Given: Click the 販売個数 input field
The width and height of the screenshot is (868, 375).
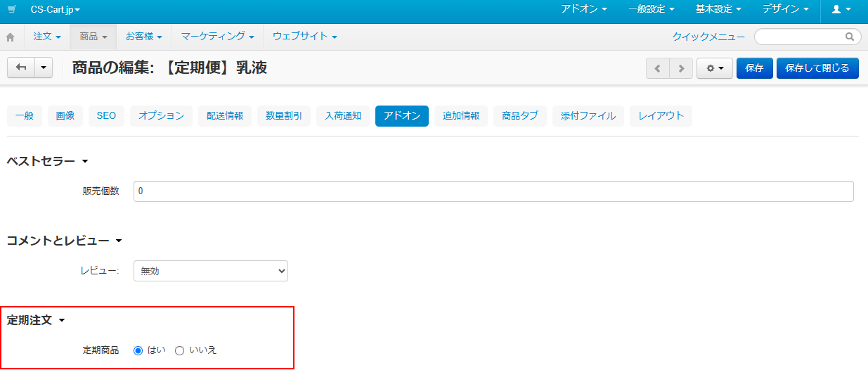Looking at the screenshot, I should pos(493,191).
